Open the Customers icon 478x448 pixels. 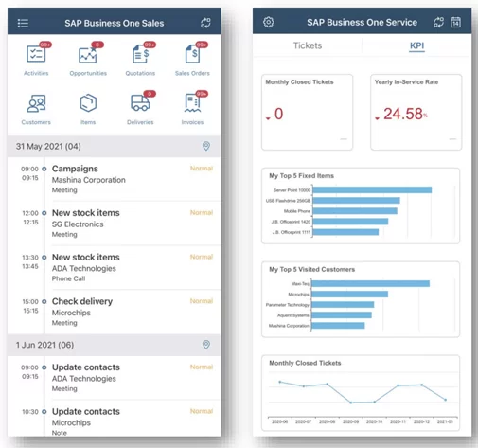pos(36,103)
